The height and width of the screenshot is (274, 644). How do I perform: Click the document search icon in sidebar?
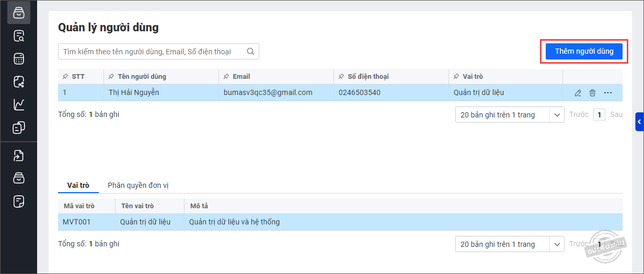(19, 36)
